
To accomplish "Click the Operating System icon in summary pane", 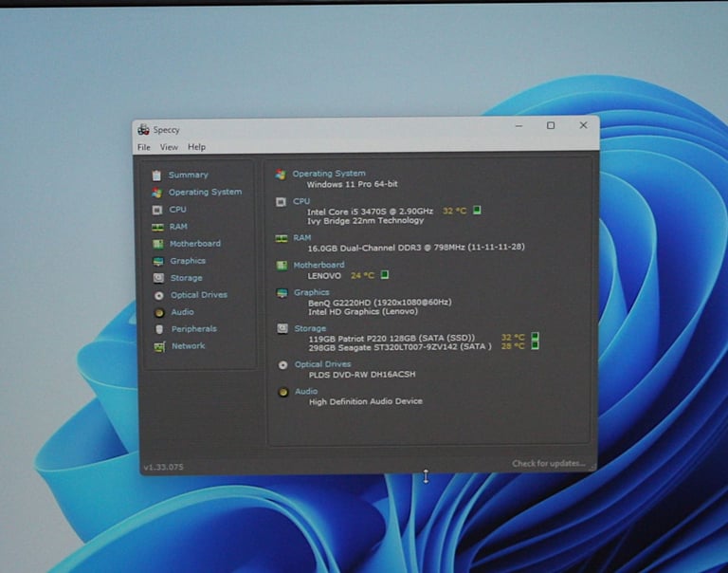I will pyautogui.click(x=281, y=175).
